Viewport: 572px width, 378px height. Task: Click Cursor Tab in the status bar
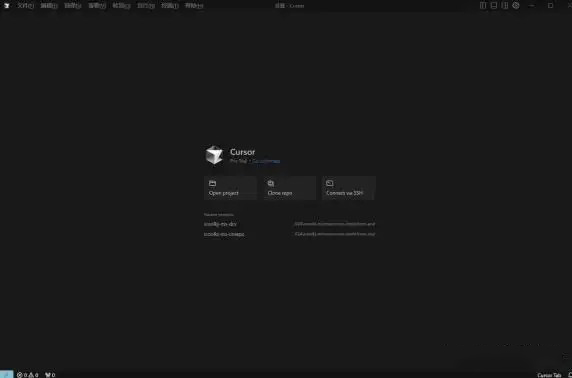tap(549, 375)
